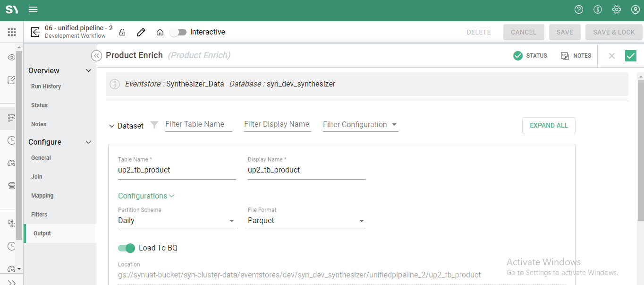Screen dimensions: 644x285
Task: Open the settings gear icon
Action: click(x=617, y=10)
